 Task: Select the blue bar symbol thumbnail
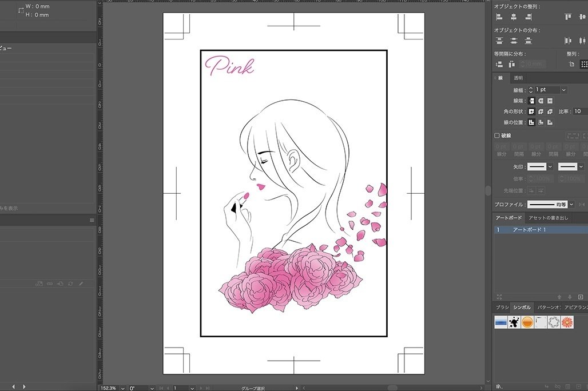point(500,322)
